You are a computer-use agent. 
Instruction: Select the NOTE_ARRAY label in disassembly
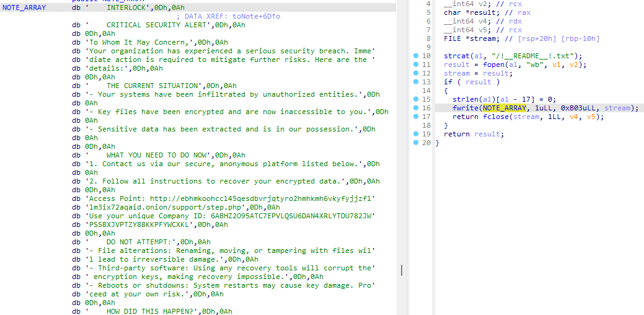[x=24, y=7]
